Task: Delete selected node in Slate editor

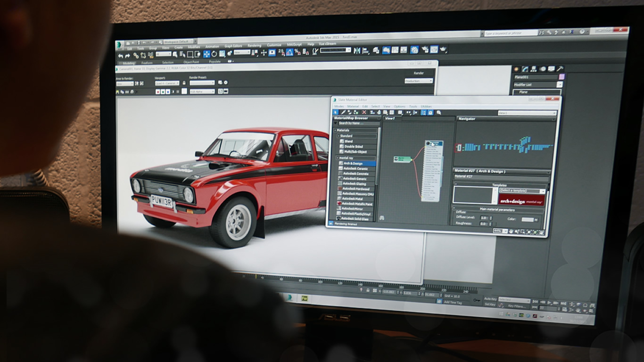Action: point(364,112)
